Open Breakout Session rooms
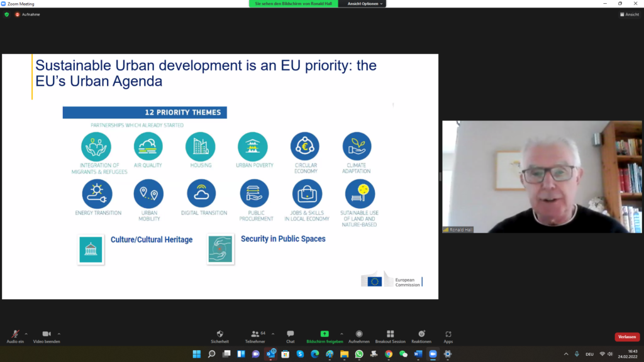The image size is (644, 362). 390,336
